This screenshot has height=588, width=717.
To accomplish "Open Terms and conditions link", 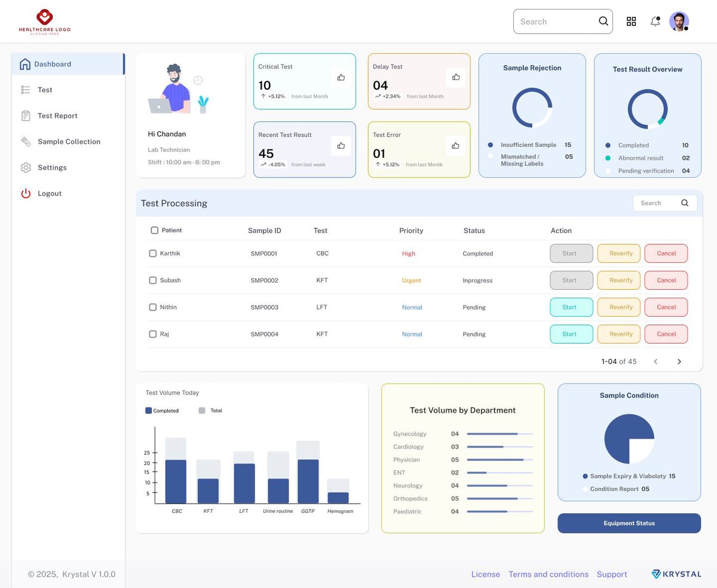I will click(x=549, y=574).
